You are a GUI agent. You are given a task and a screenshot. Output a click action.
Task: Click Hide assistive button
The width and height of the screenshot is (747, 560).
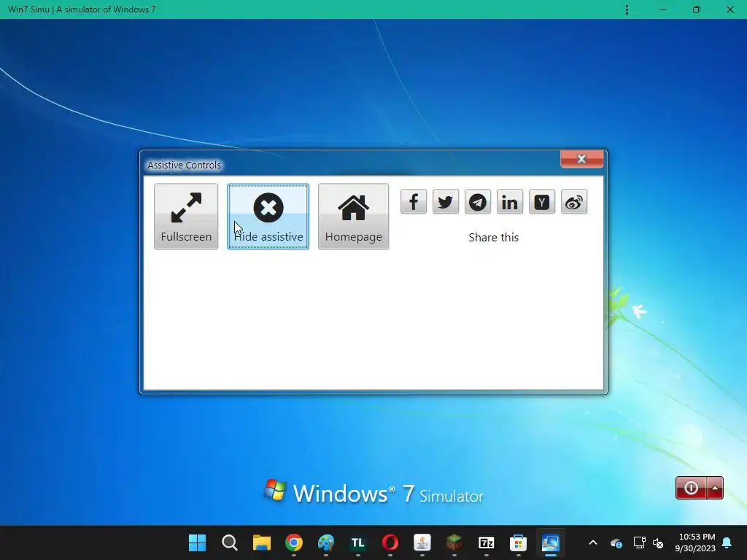pyautogui.click(x=268, y=216)
